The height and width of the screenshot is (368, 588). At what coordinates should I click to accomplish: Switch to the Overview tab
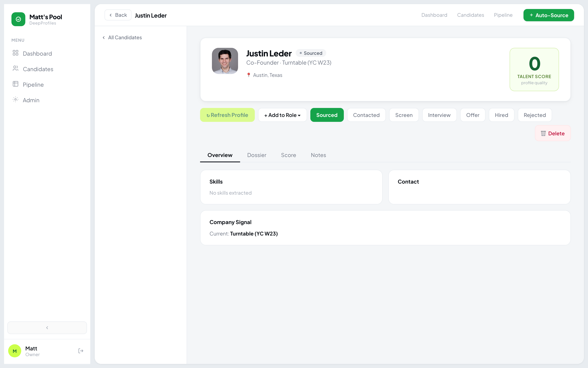click(x=220, y=155)
